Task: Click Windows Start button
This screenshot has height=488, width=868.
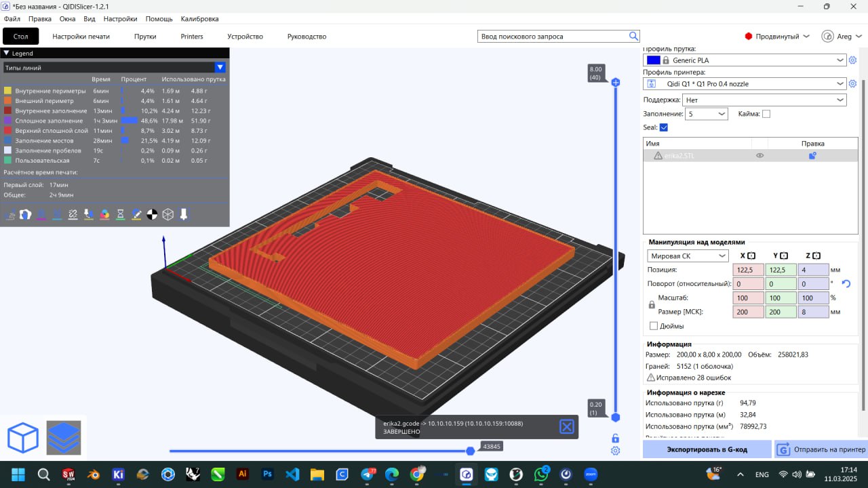Action: (18, 474)
